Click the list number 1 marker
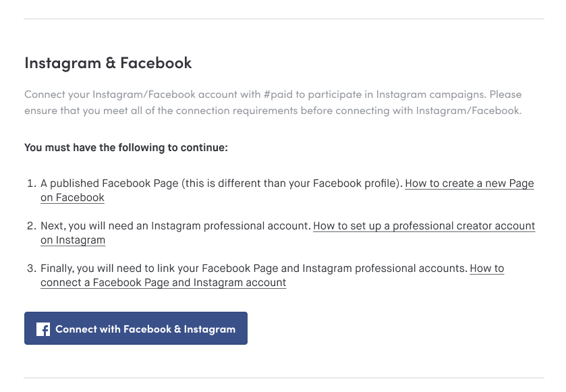566x392 pixels. (x=32, y=184)
